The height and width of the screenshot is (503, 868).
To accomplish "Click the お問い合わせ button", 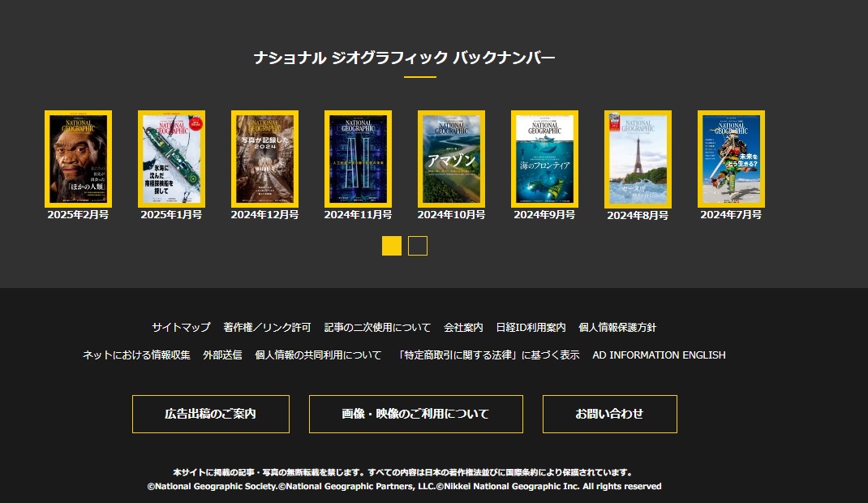I will click(609, 414).
